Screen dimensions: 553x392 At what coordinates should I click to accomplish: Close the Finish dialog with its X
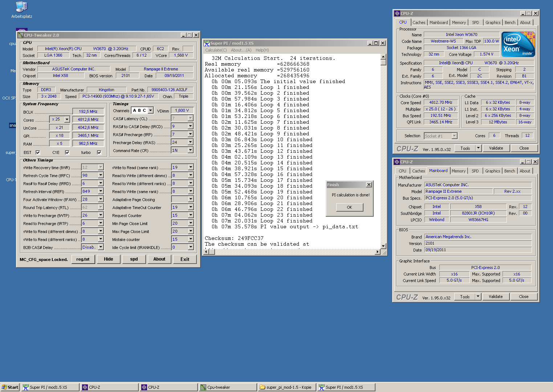[369, 185]
